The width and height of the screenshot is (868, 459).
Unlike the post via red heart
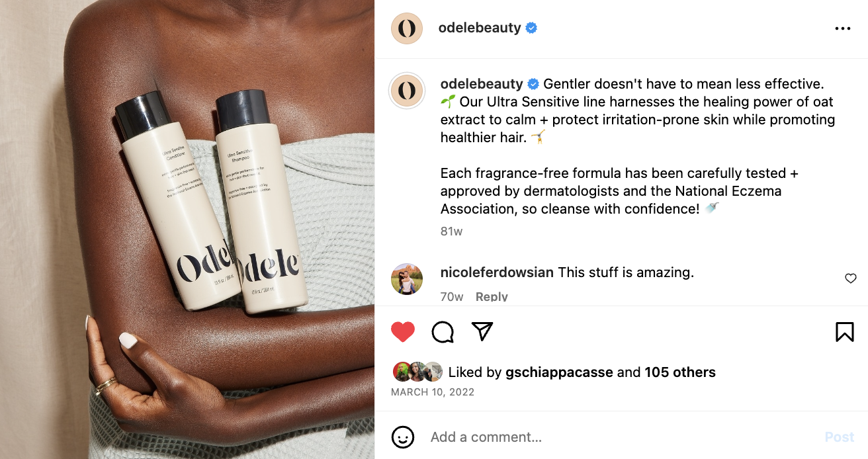click(x=403, y=331)
